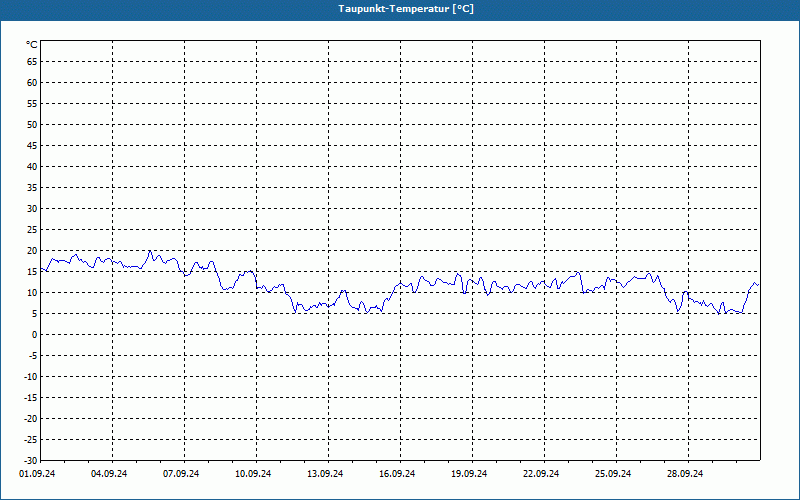Select the 16.09.24 date label

397,474
